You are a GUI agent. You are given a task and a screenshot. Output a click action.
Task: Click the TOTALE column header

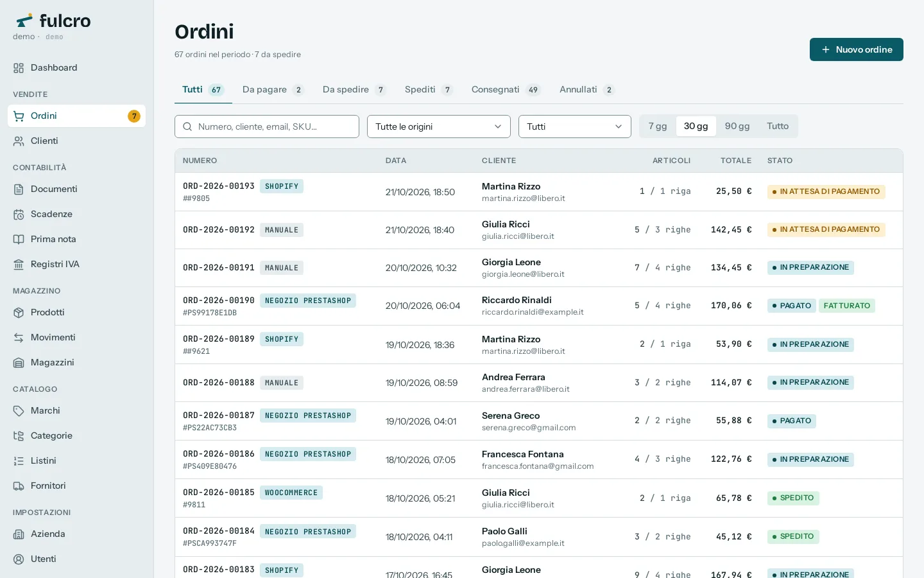click(x=736, y=161)
